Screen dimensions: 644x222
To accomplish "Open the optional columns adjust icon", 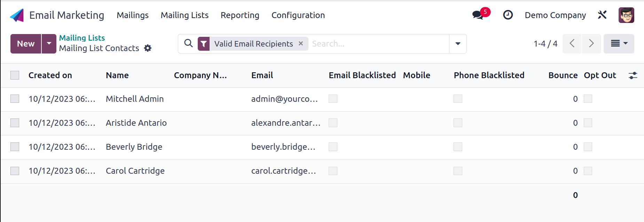I will point(633,75).
